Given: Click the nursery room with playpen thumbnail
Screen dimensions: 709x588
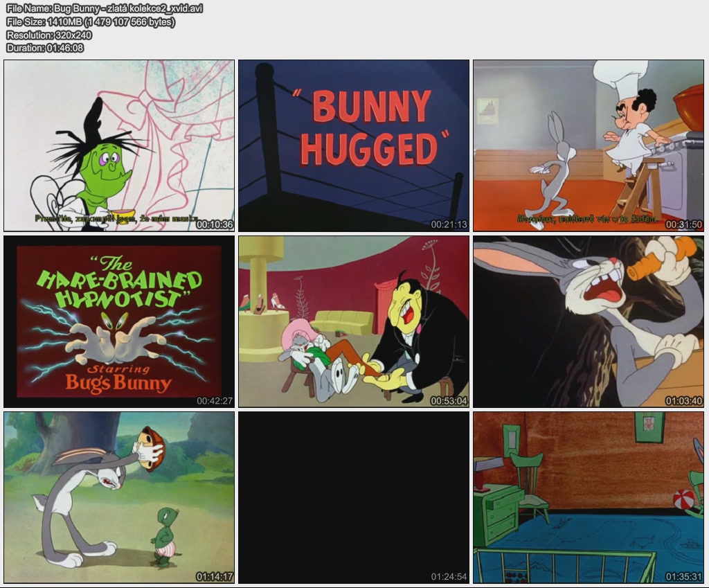Looking at the screenshot, I should click(x=588, y=497).
